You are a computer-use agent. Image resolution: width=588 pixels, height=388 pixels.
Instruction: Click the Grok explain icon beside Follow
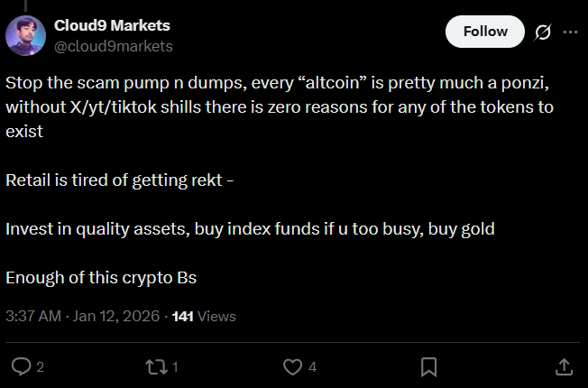543,32
